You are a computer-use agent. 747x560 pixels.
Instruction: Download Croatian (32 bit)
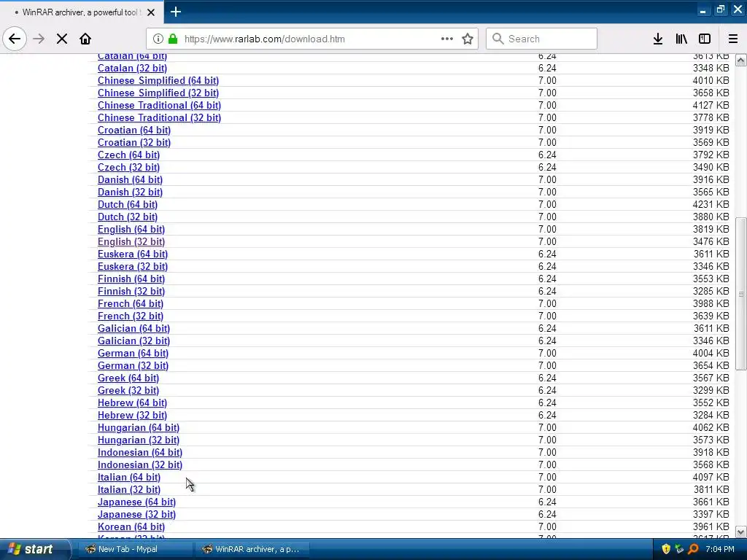(x=134, y=142)
